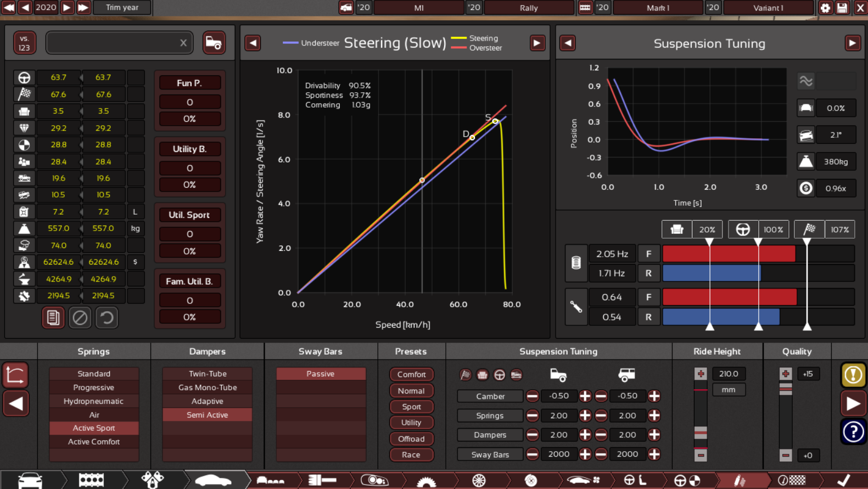Open the engine block tab in bottom bar
Image resolution: width=868 pixels, height=489 pixels.
(91, 480)
